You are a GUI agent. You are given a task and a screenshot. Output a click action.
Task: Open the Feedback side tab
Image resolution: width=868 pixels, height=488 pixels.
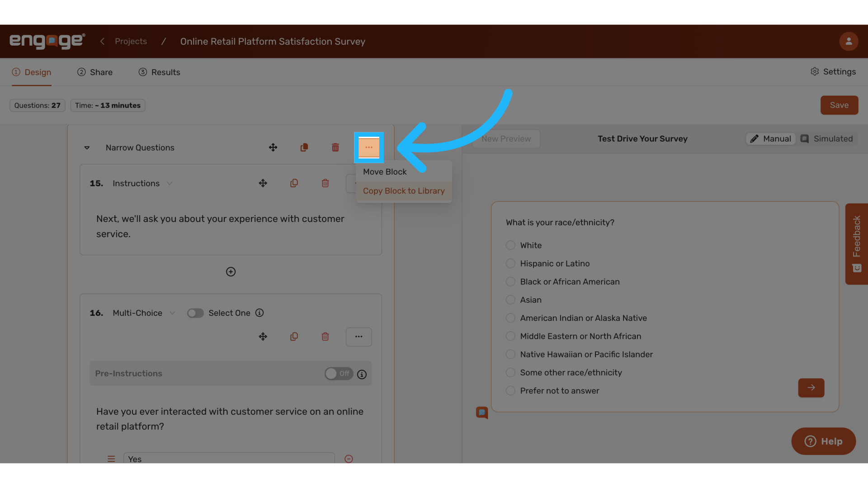tap(856, 244)
